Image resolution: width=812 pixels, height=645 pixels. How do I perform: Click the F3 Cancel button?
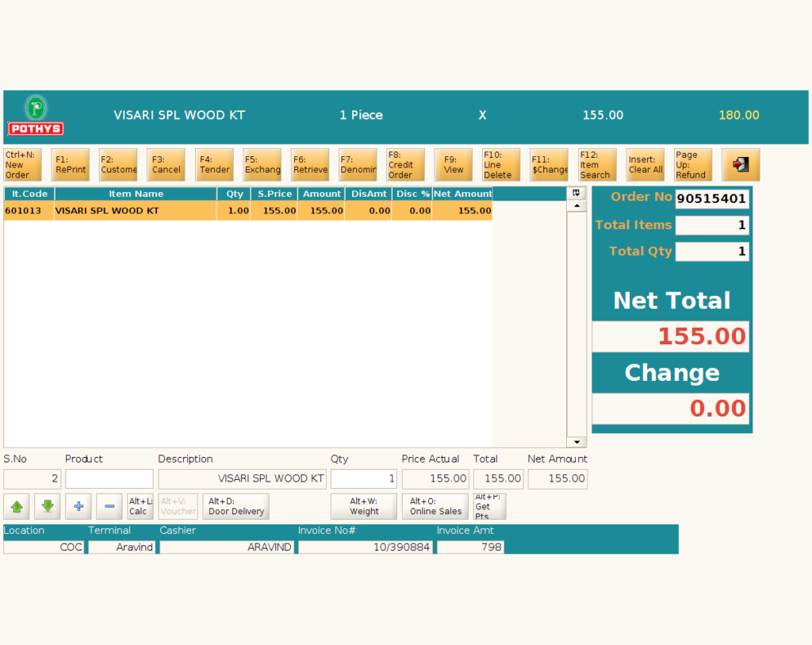pyautogui.click(x=166, y=165)
